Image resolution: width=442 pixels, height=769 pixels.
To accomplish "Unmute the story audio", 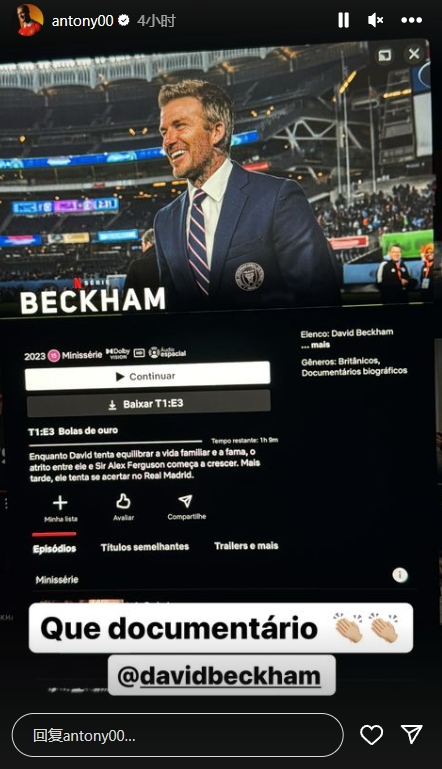I will (375, 20).
